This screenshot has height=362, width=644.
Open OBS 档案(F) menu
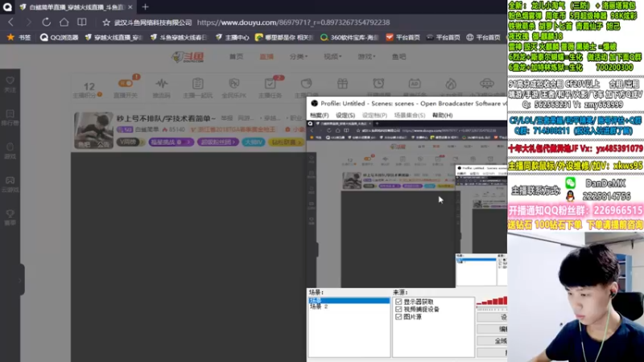319,115
